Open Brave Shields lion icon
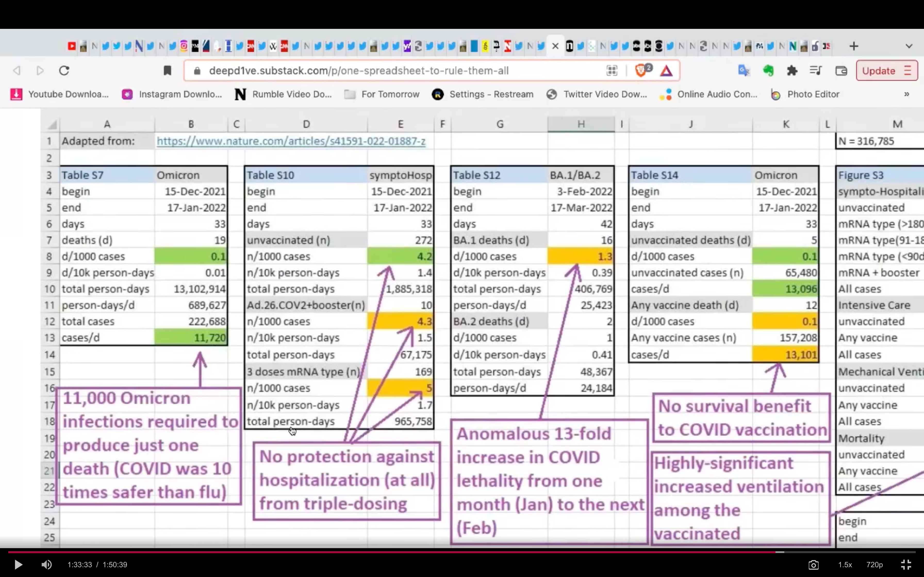 tap(641, 71)
